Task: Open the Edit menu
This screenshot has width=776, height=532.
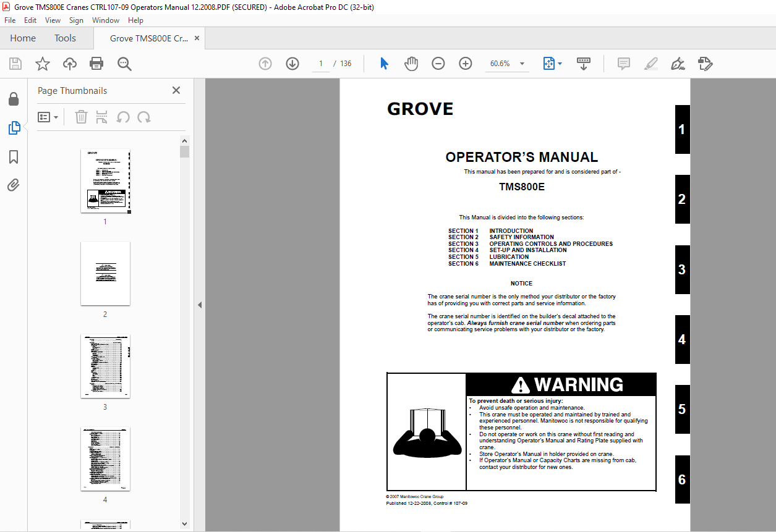Action: click(x=30, y=20)
